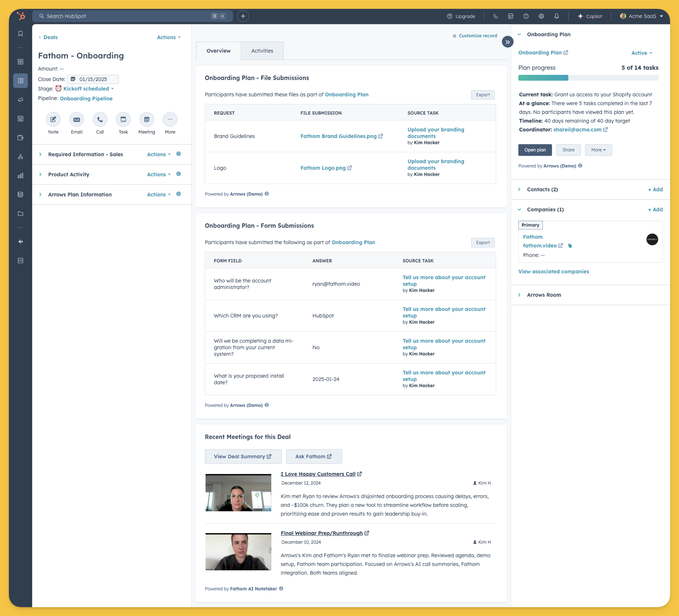The image size is (679, 616).
Task: Expand the Contacts (2) section
Action: (520, 189)
